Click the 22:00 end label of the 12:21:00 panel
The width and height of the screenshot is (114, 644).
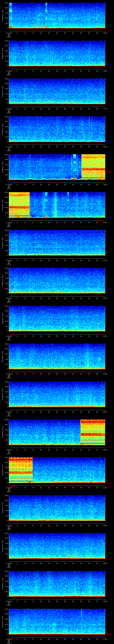tap(105, 298)
